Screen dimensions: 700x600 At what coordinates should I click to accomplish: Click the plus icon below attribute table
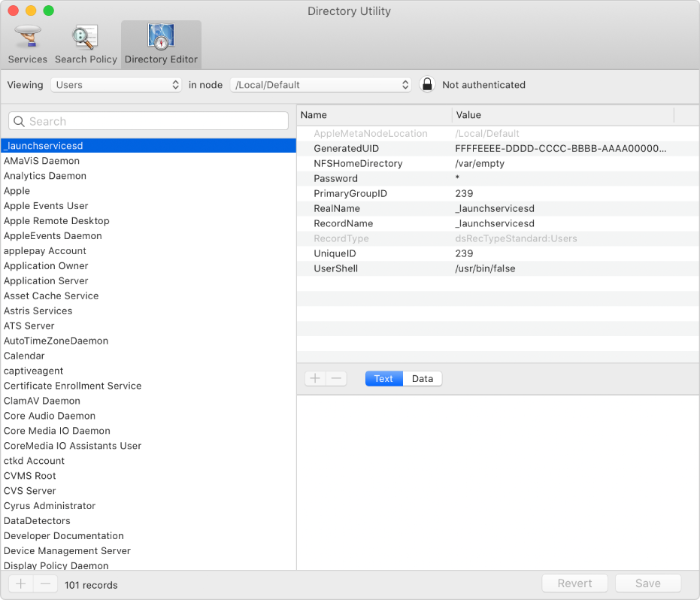click(315, 379)
